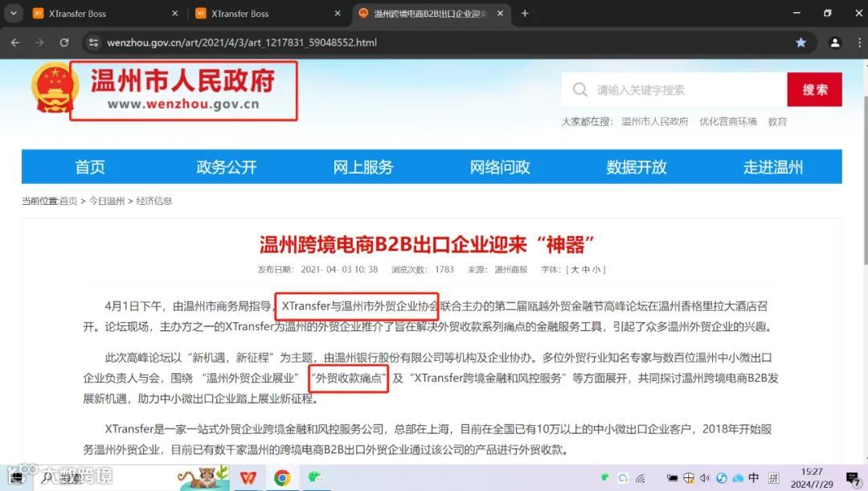Click the green WeChat tray icon
The width and height of the screenshot is (868, 491).
605,477
